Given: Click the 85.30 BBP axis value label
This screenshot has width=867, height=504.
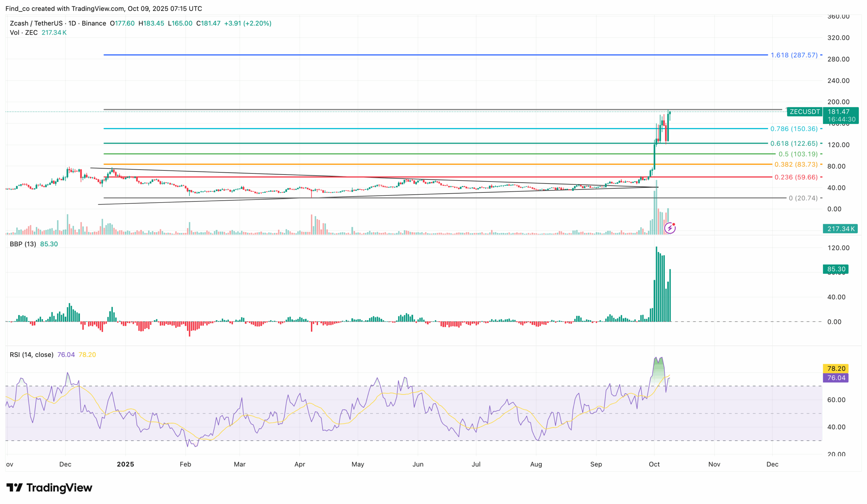Looking at the screenshot, I should tap(836, 269).
